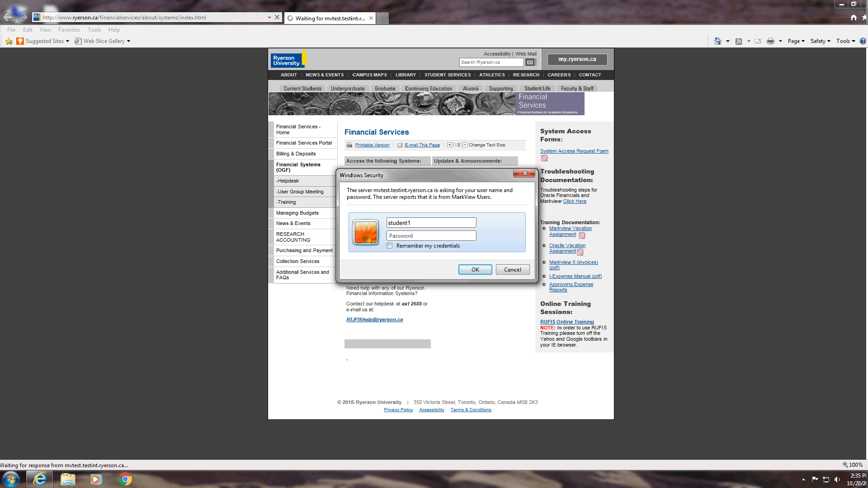Open the View menu
868x488 pixels.
click(x=45, y=30)
